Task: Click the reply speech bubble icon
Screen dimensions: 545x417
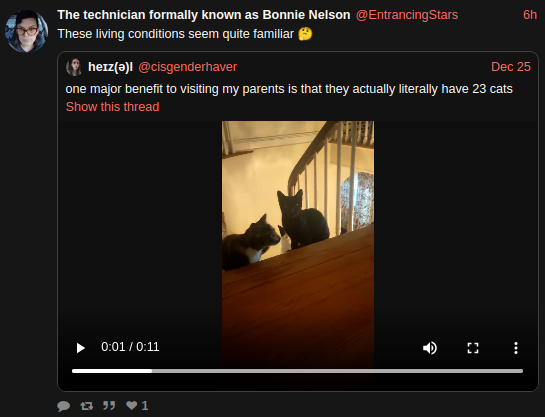Action: pyautogui.click(x=63, y=406)
